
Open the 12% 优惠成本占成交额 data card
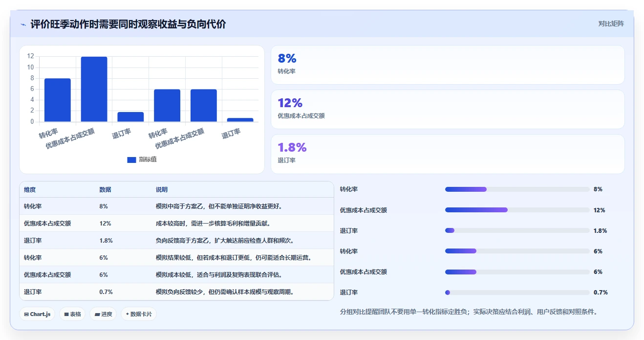[448, 109]
